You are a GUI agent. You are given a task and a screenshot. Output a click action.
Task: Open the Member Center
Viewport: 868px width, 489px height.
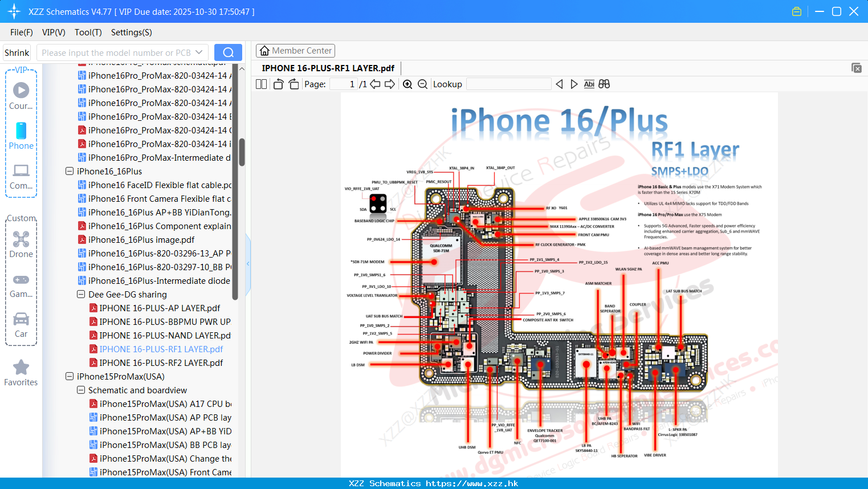pos(295,51)
